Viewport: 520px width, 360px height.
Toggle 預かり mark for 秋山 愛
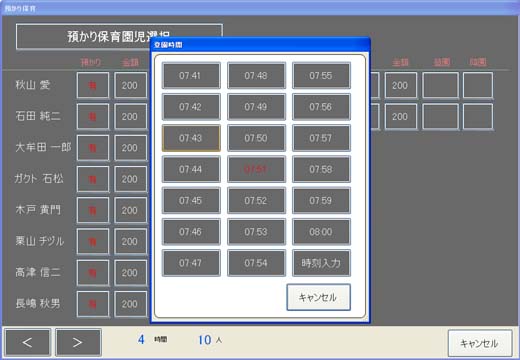(x=93, y=85)
